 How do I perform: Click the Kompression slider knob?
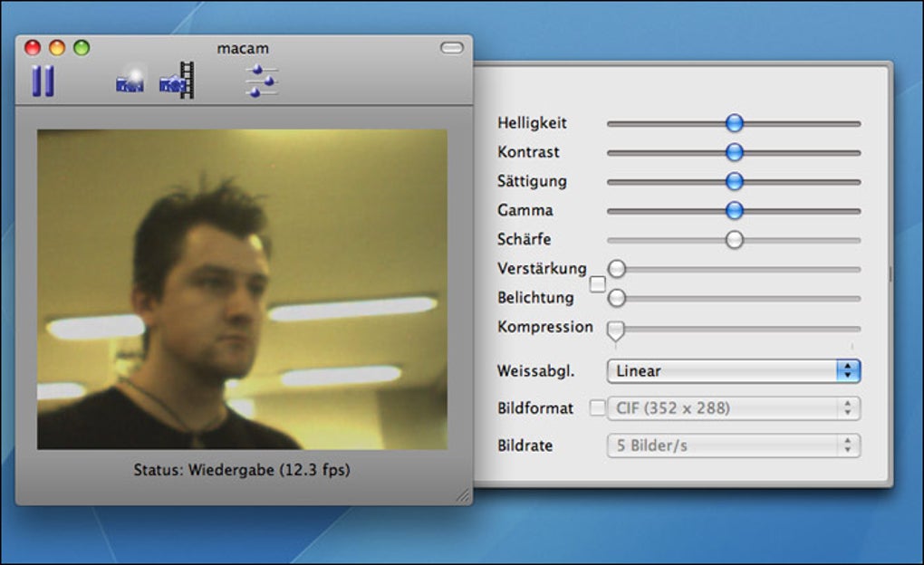(616, 330)
